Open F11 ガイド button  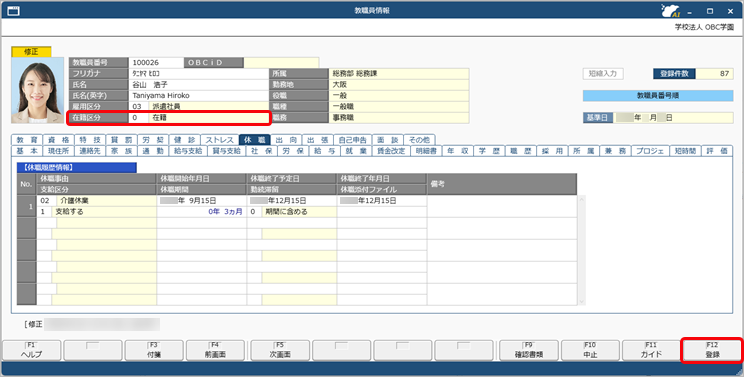coord(651,350)
